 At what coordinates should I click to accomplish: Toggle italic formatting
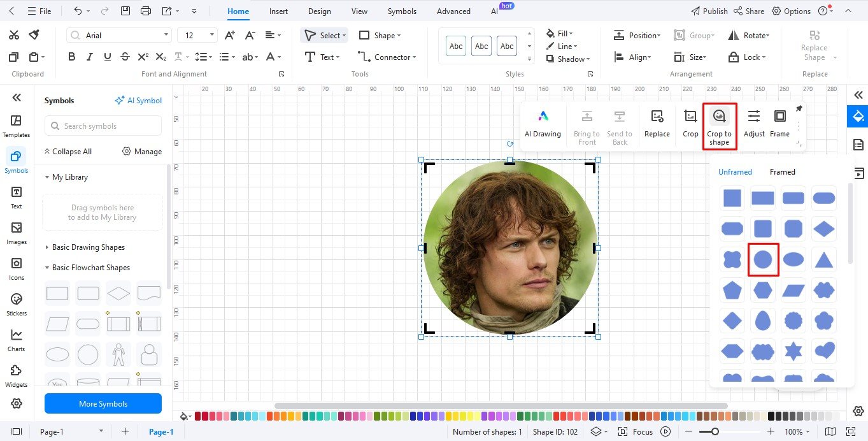pos(89,56)
